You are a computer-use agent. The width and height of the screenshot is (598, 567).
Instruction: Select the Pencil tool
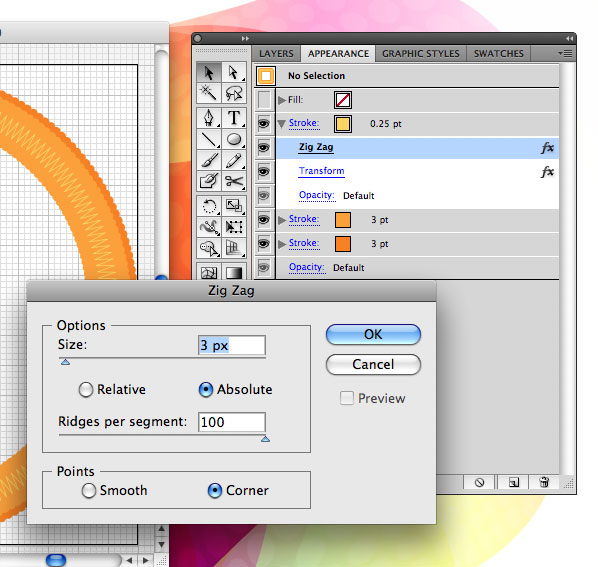[233, 161]
